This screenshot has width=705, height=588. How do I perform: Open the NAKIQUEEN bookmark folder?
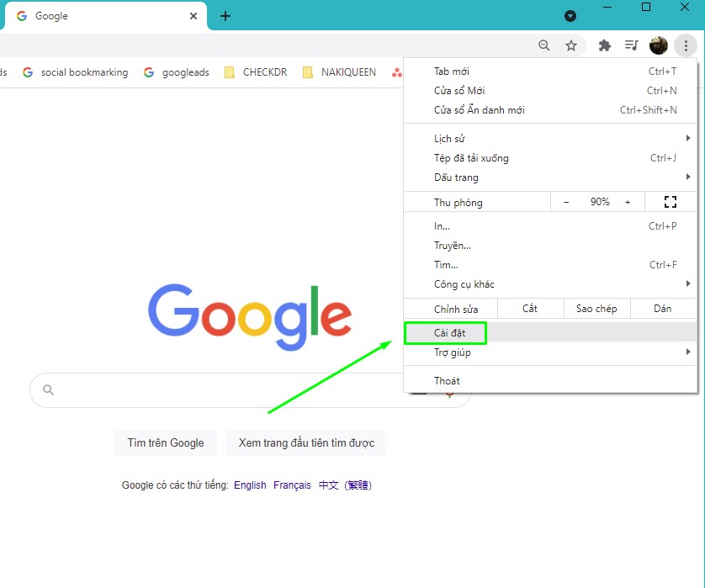(340, 72)
